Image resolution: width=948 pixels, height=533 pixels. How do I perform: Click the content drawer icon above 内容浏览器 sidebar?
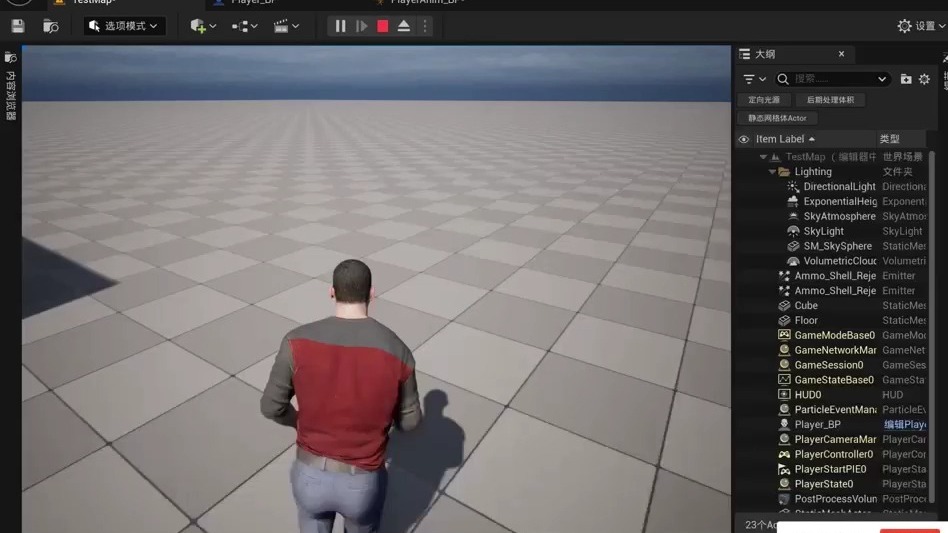click(10, 57)
